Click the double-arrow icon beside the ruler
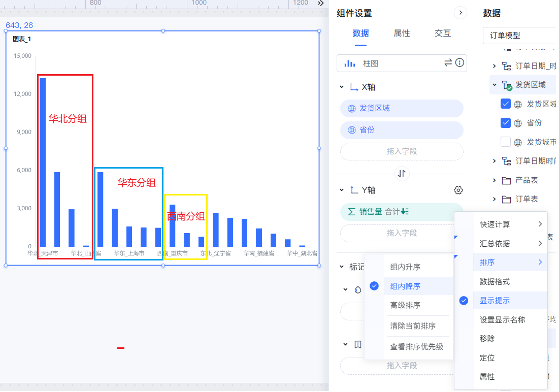Screen dimensions: 559x392 [321, 3]
